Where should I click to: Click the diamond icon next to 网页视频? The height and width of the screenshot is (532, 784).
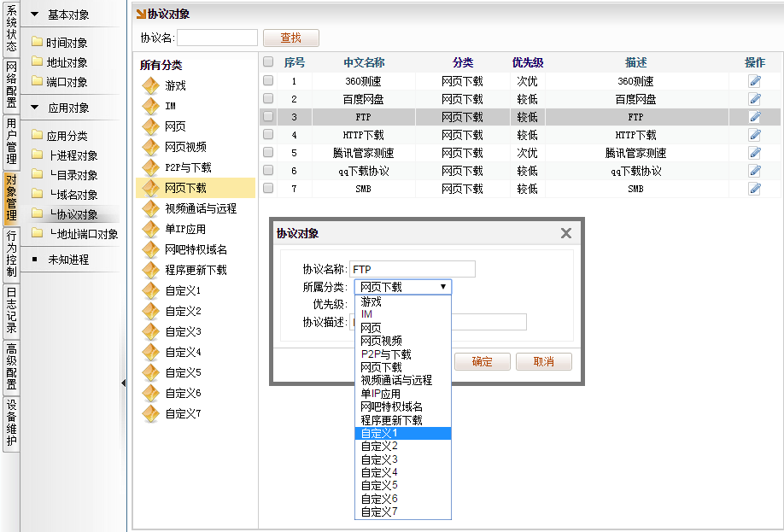[151, 147]
